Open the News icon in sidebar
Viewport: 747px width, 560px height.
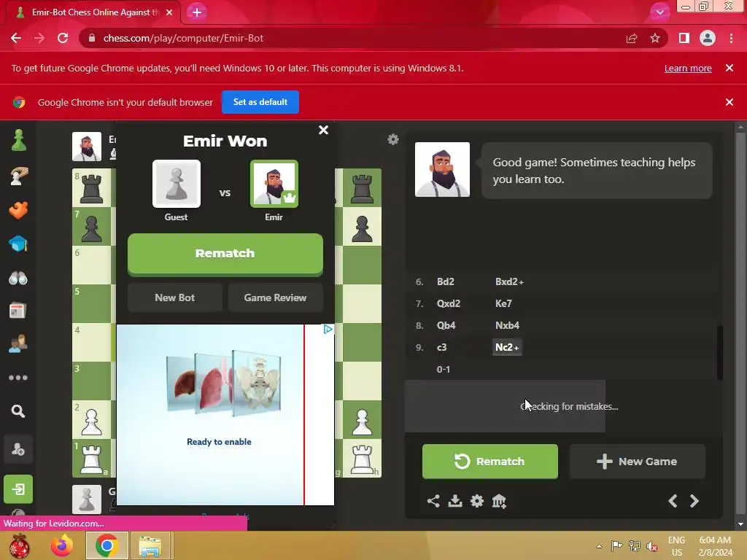click(x=18, y=311)
